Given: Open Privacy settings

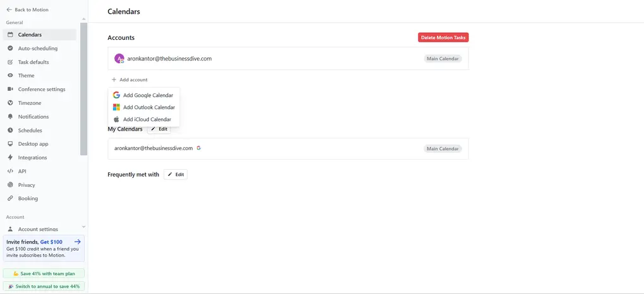Looking at the screenshot, I should point(39,185).
